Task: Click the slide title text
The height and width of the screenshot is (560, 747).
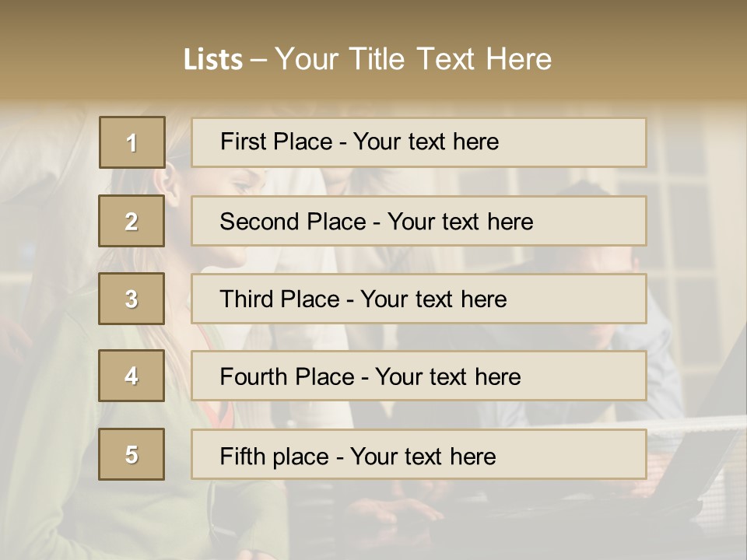Action: click(367, 59)
